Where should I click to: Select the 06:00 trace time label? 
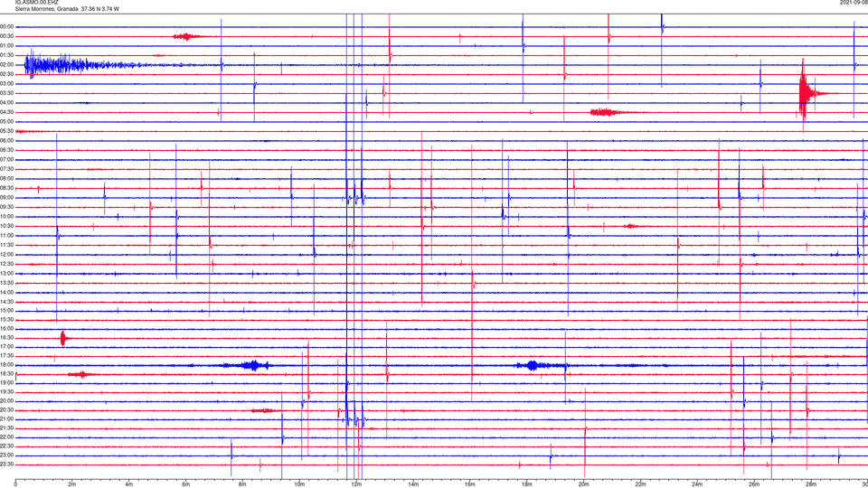[x=7, y=141]
